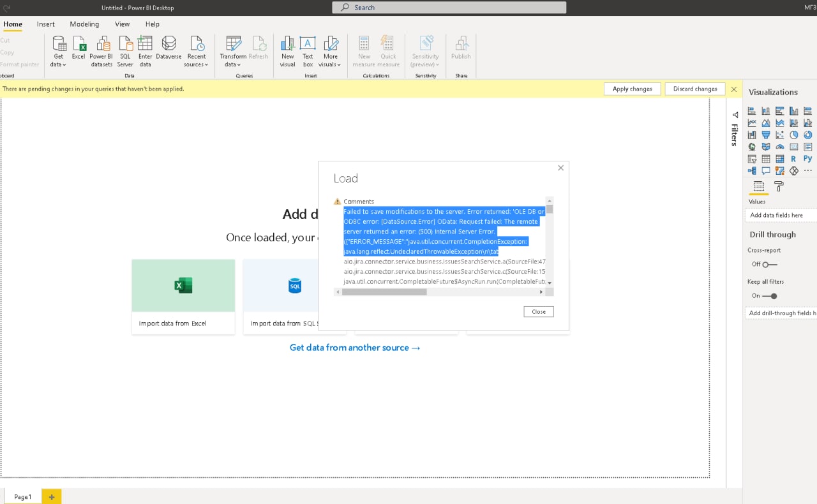Open the Insert ribbon tab
The width and height of the screenshot is (817, 504).
[x=45, y=24]
